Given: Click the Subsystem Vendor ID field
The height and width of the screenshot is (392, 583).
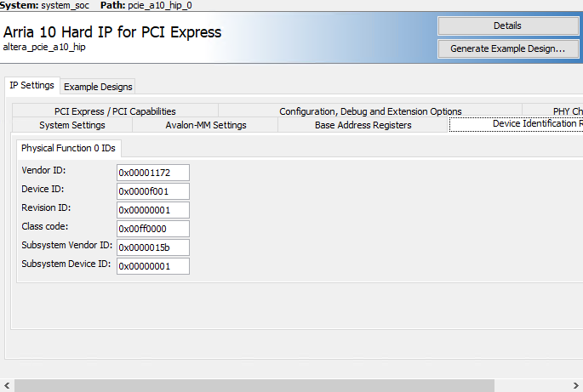Looking at the screenshot, I should [x=153, y=247].
